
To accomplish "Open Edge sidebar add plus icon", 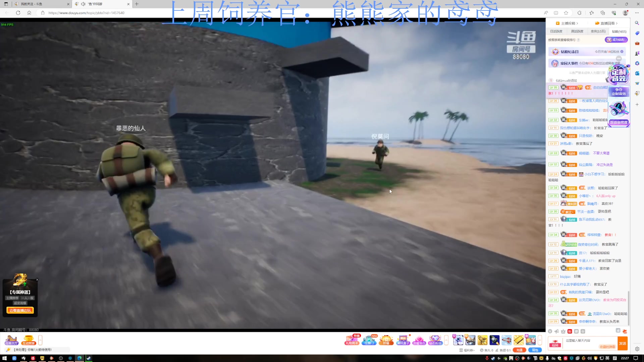I will (637, 105).
